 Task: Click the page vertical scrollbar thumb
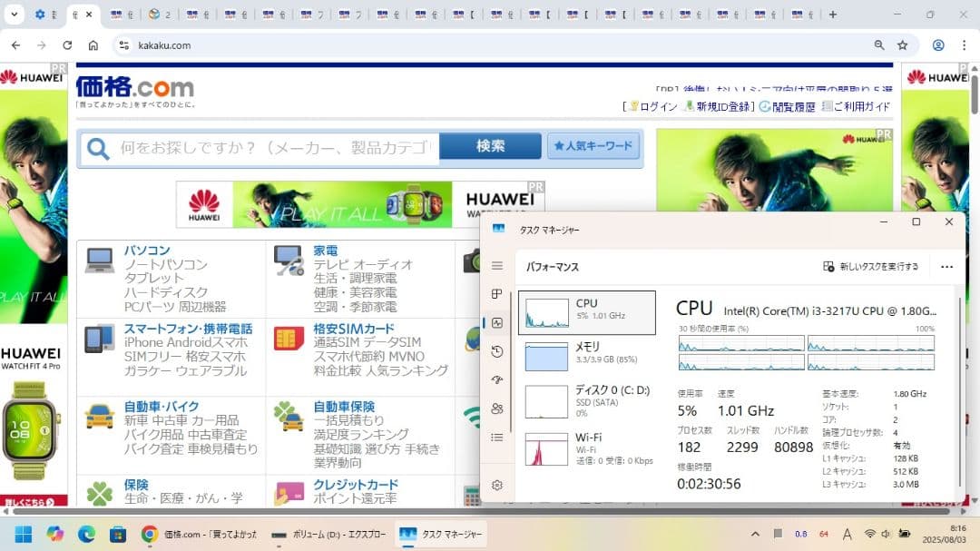[975, 93]
